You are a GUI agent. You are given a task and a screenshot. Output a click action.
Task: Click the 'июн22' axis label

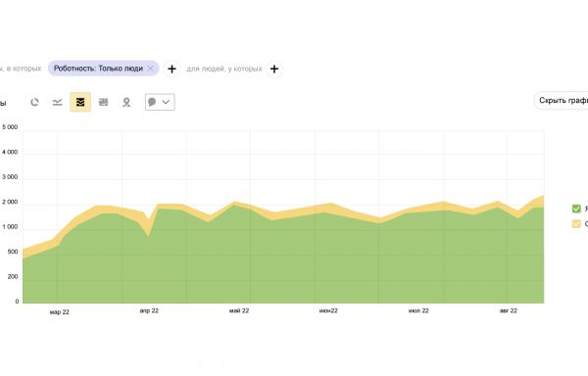[328, 310]
